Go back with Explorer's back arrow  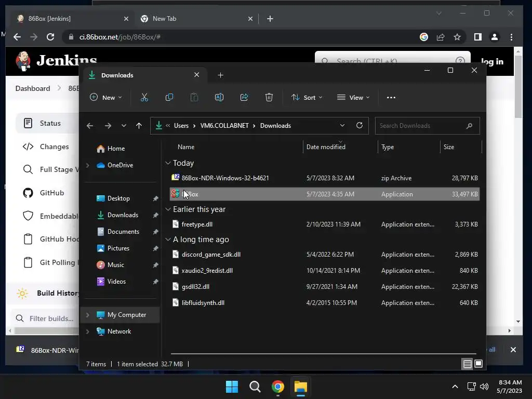89,126
